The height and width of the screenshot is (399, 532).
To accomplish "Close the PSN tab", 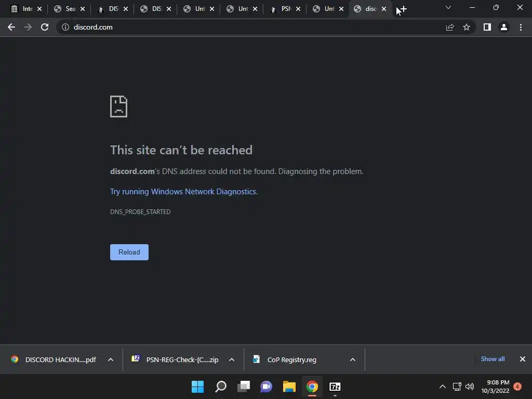I will pos(298,9).
